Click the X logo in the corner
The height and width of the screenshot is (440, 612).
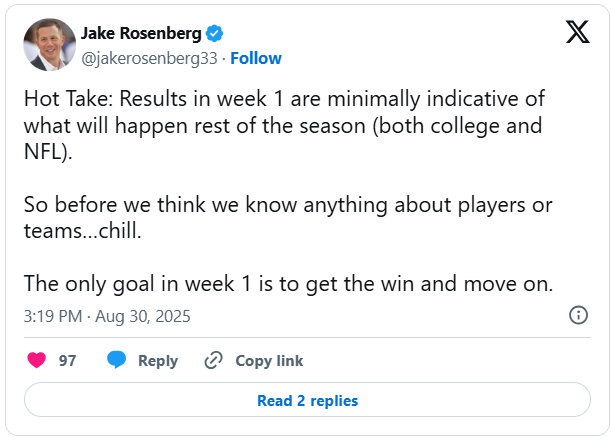point(577,33)
